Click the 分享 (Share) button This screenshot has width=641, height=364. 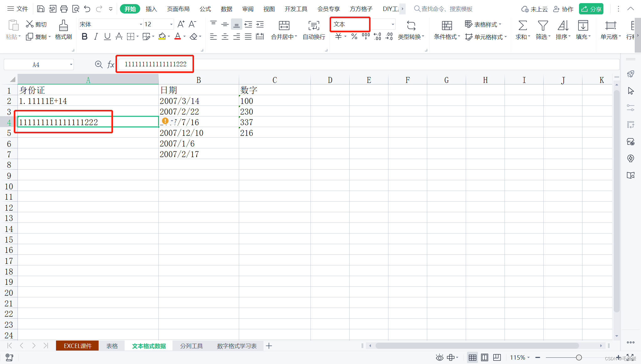591,9
